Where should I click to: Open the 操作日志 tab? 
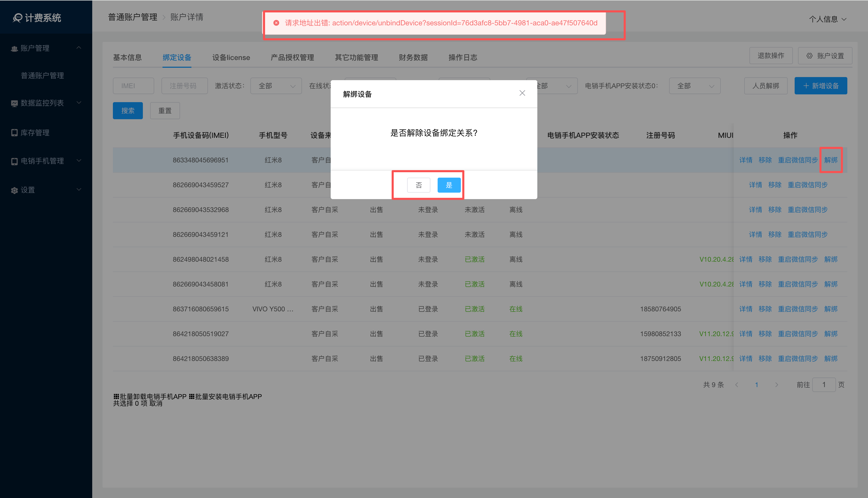tap(463, 57)
